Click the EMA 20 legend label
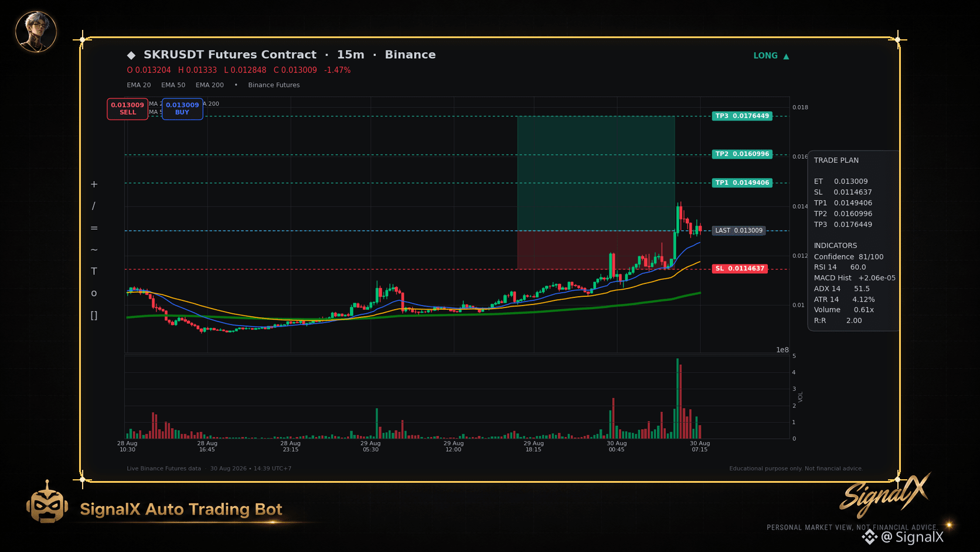980x552 pixels. [x=139, y=85]
